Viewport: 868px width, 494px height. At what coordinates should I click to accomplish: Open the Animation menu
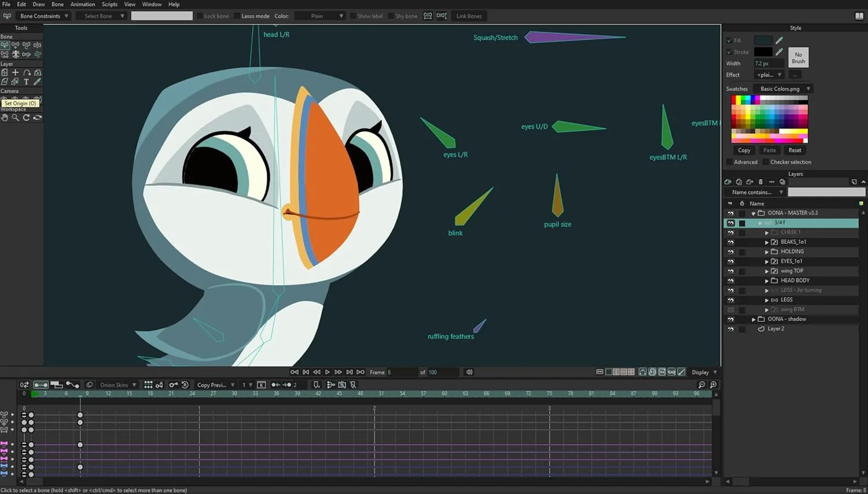pos(82,4)
